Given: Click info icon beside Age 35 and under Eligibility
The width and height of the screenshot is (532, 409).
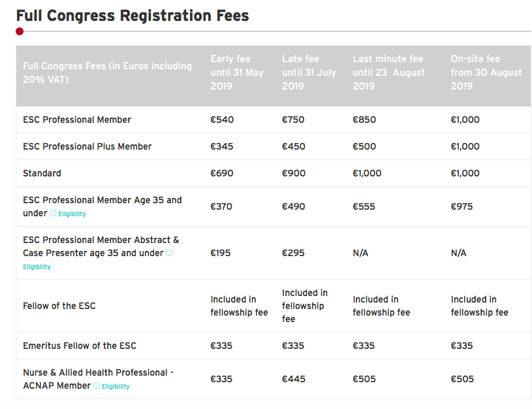Looking at the screenshot, I should pyautogui.click(x=53, y=214).
